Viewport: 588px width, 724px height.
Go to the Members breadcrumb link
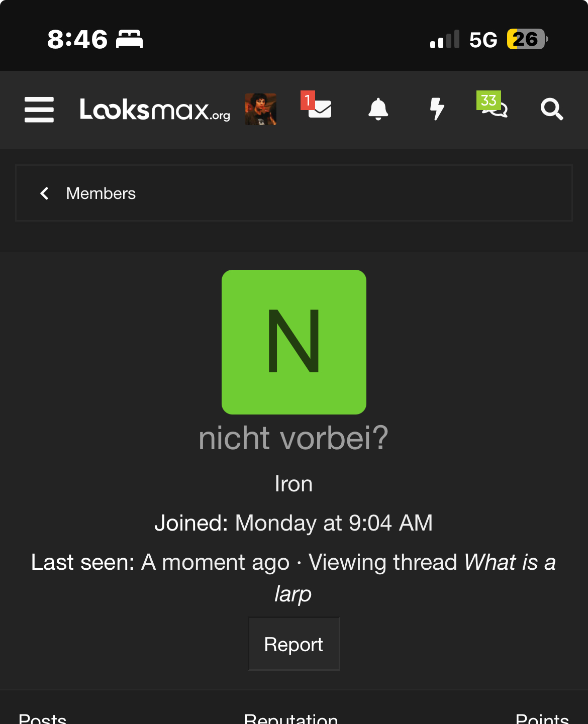pos(101,193)
